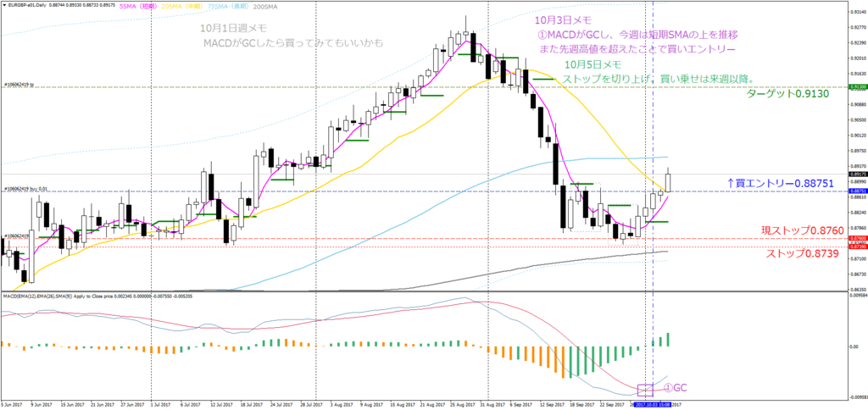Click the -0.009585 value on MACD axis
Image resolution: width=868 pixels, height=410 pixels.
tap(858, 396)
